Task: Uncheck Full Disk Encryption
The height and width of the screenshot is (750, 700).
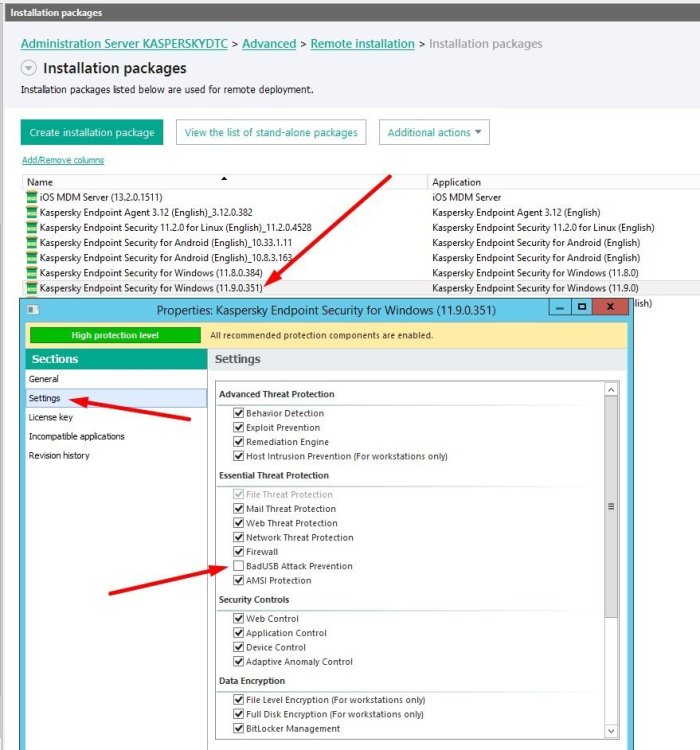Action: [x=238, y=714]
